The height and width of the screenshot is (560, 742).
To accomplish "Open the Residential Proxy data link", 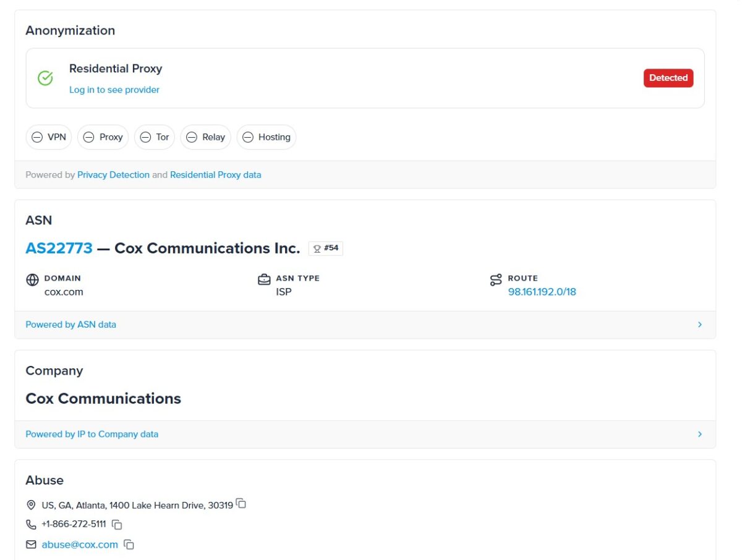I will click(x=216, y=175).
